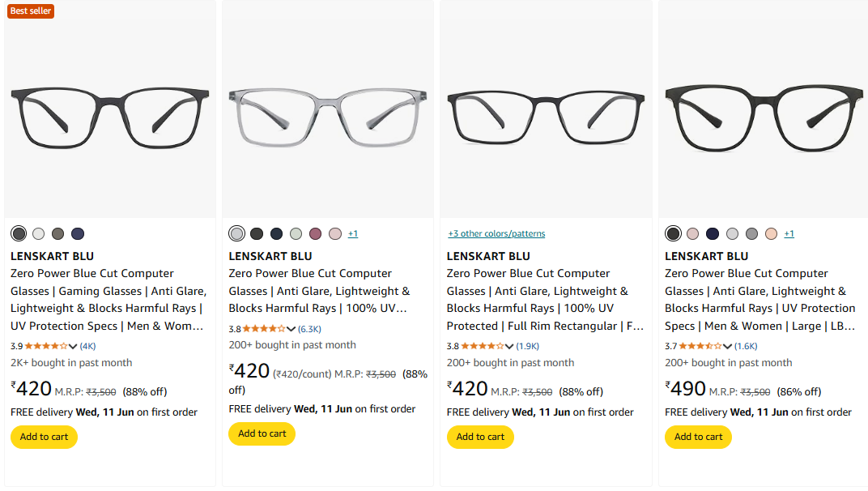
Task: Add the best seller glasses to cart
Action: coord(44,437)
